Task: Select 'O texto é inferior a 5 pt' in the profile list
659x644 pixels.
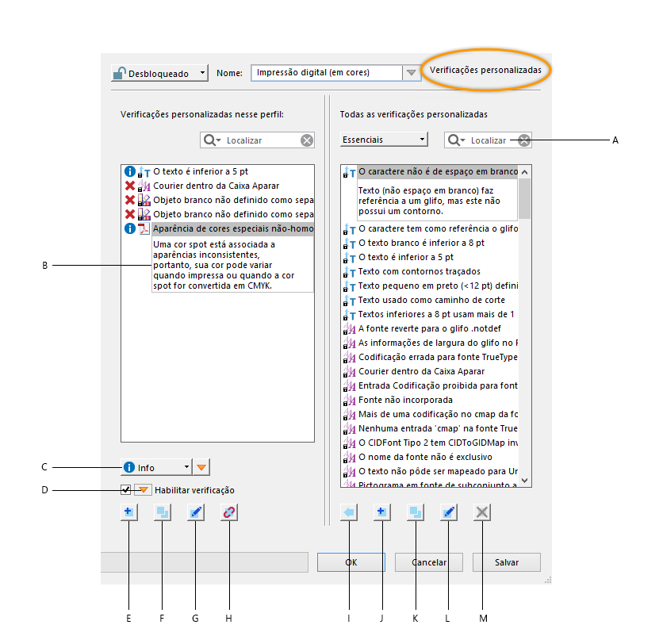Action: pyautogui.click(x=217, y=171)
